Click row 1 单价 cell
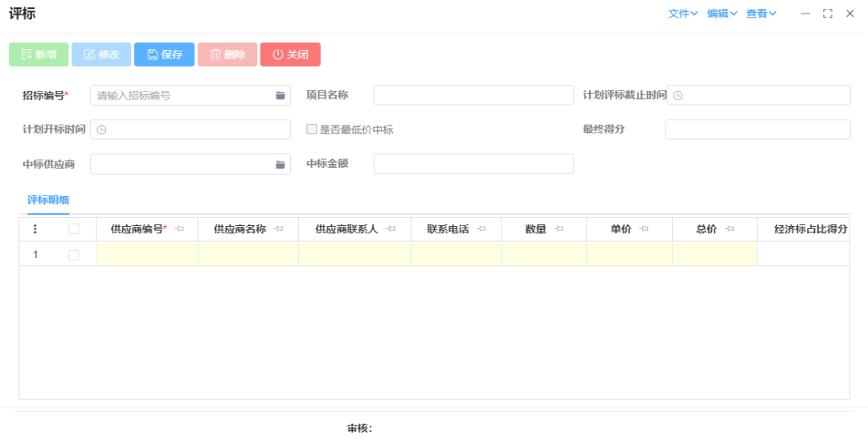The width and height of the screenshot is (868, 443). coord(629,255)
